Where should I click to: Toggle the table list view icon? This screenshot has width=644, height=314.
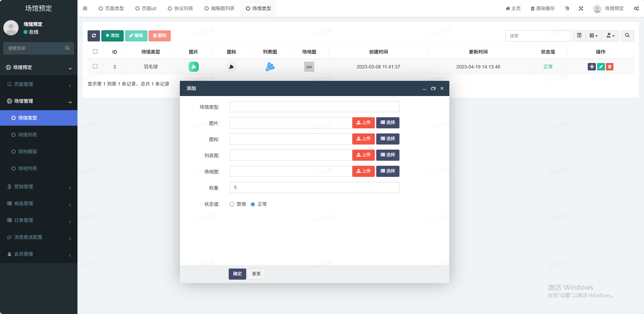pos(579,36)
